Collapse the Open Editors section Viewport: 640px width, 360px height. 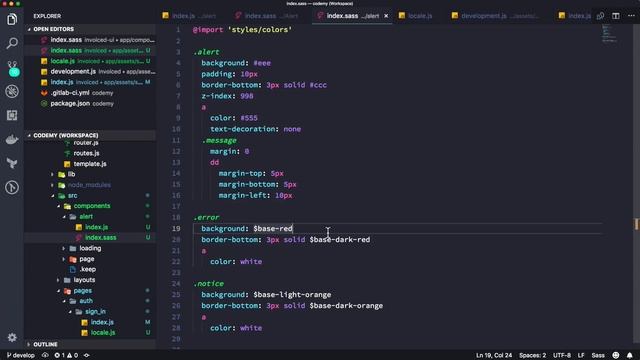[x=53, y=29]
